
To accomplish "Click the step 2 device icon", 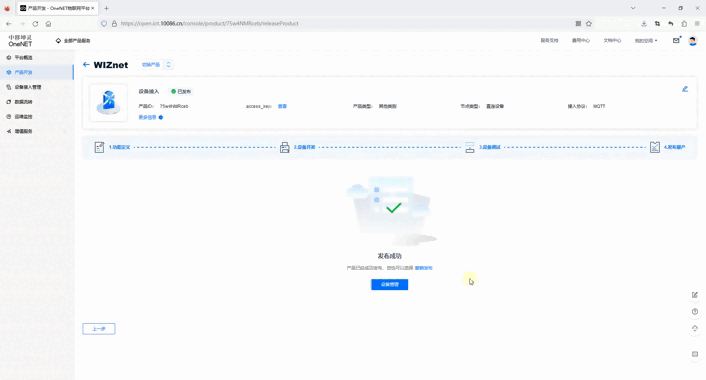I will point(285,147).
